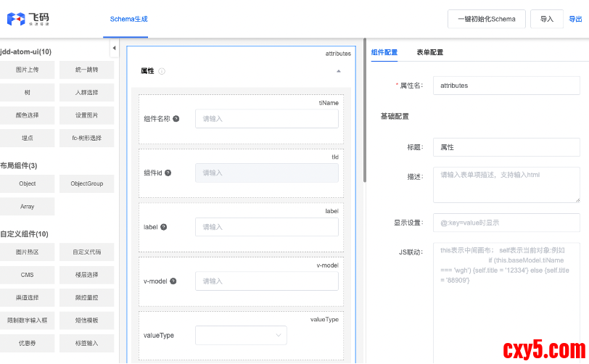
Task: Open the valueType dropdown
Action: tap(241, 335)
